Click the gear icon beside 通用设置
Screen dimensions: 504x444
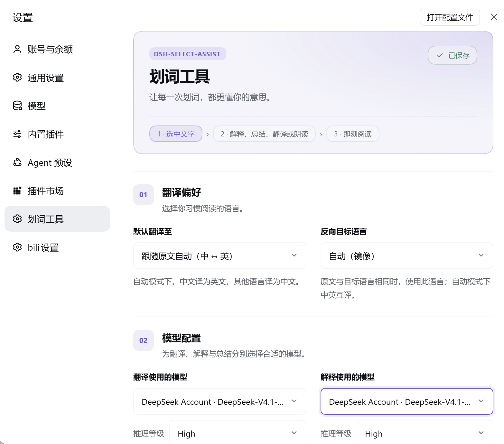[17, 78]
